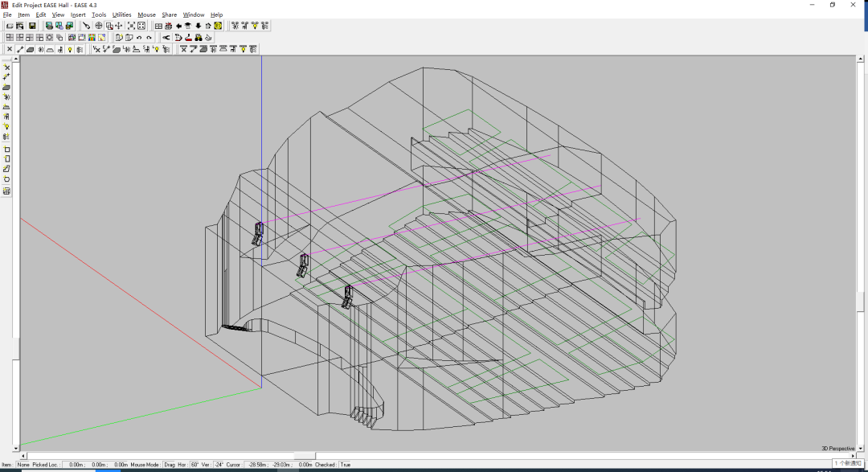Open the Share menu
This screenshot has height=472, width=868.
[x=170, y=15]
